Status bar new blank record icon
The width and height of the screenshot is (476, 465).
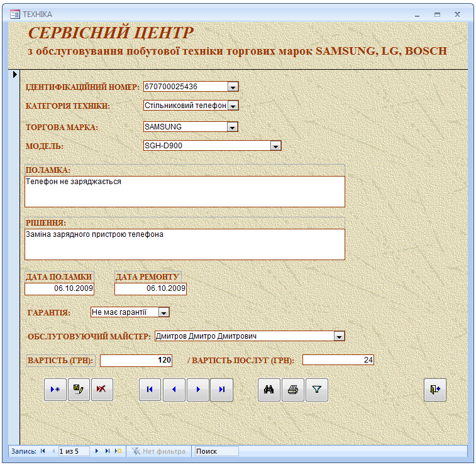tap(118, 451)
